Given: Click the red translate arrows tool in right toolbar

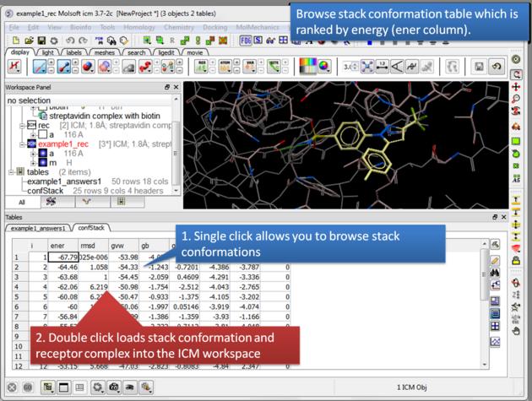Looking at the screenshot, I should click(516, 87).
